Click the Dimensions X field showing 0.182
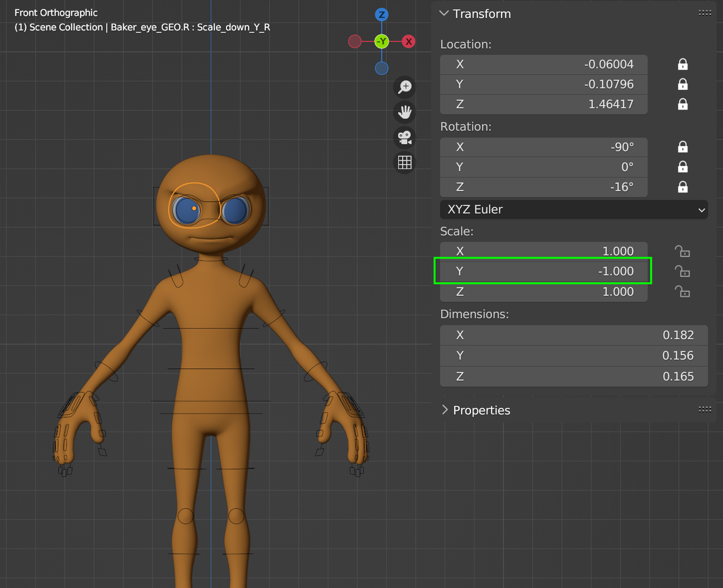723x588 pixels. point(573,335)
